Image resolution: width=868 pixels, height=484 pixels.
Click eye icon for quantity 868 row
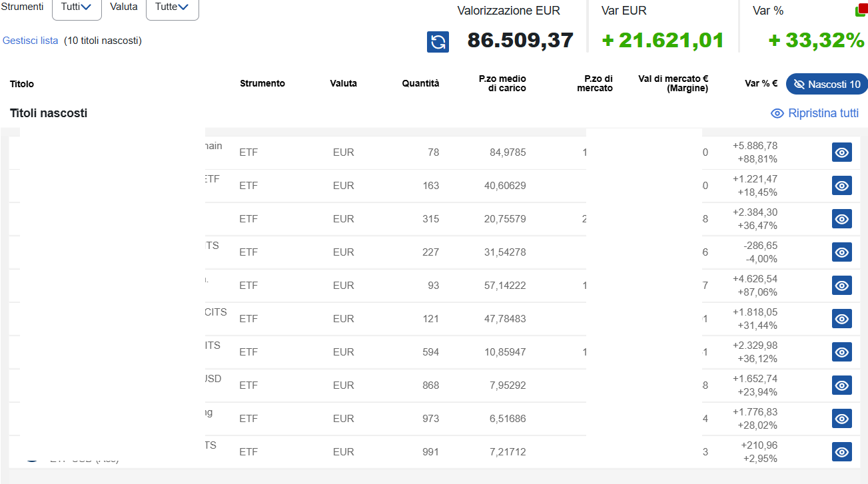(x=841, y=385)
